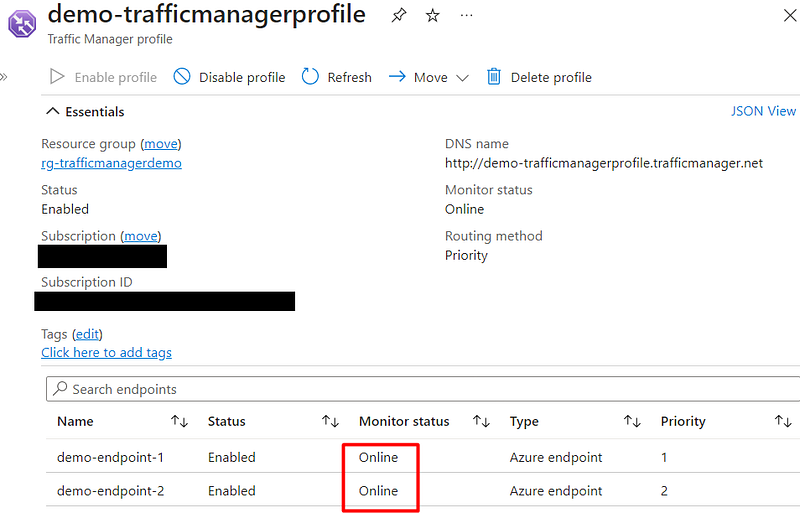Sort endpoints by Name column arrows

pos(180,421)
